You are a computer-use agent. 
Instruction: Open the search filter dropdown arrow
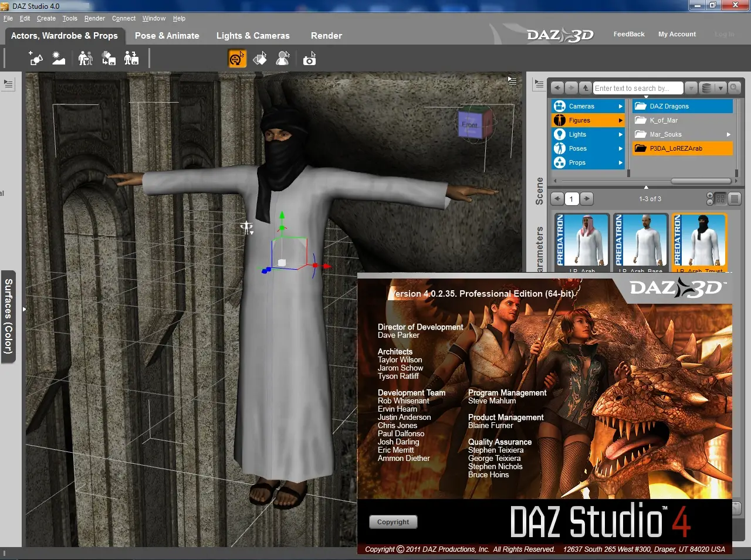pos(691,88)
